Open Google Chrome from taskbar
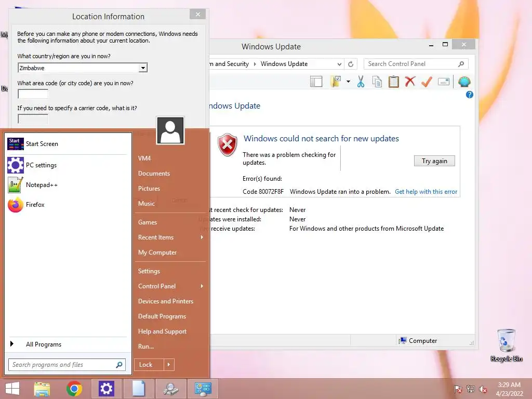Image resolution: width=532 pixels, height=399 pixels. point(74,389)
